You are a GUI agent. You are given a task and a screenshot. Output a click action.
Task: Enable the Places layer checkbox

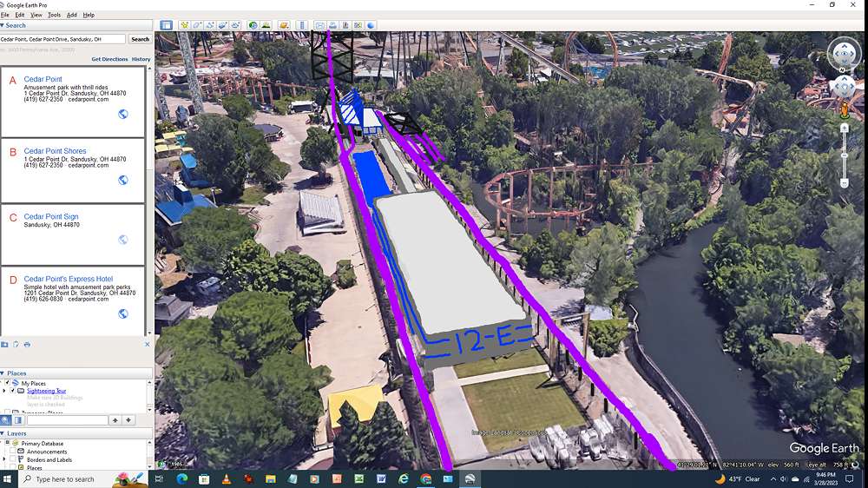point(13,467)
